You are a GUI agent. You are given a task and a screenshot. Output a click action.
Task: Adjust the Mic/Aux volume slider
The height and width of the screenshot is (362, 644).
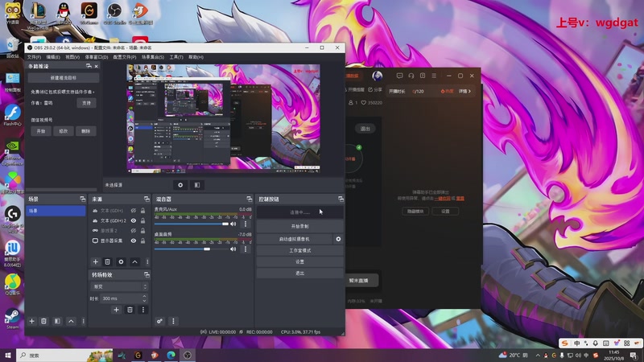pos(192,224)
